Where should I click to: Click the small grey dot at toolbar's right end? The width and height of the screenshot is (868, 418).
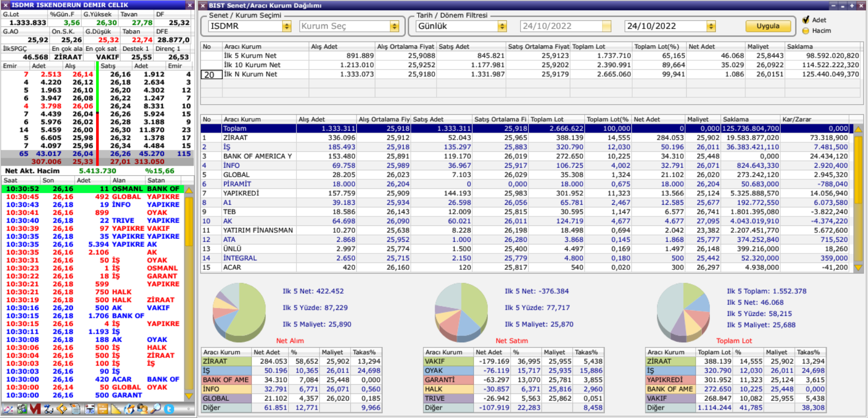[x=189, y=409]
